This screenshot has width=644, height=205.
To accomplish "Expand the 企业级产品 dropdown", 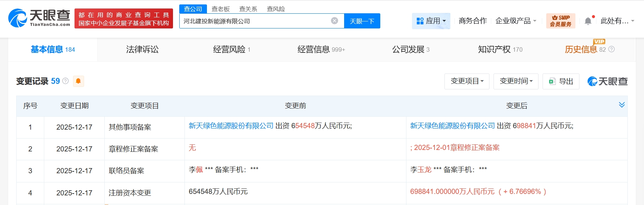I will (x=515, y=21).
